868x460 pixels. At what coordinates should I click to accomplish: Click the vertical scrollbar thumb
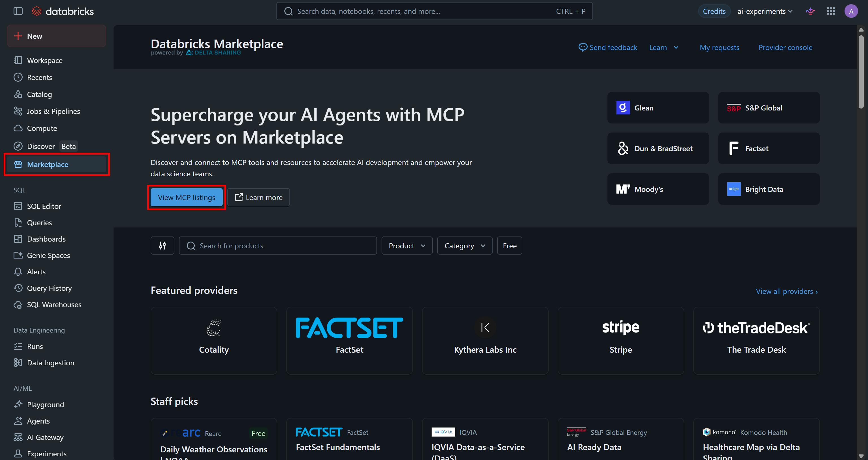(x=861, y=72)
